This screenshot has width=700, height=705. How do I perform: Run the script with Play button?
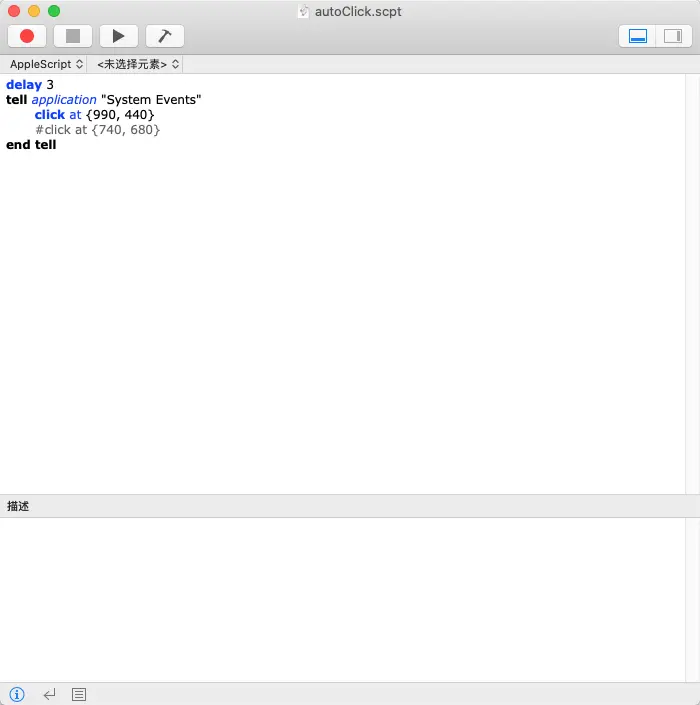point(119,36)
